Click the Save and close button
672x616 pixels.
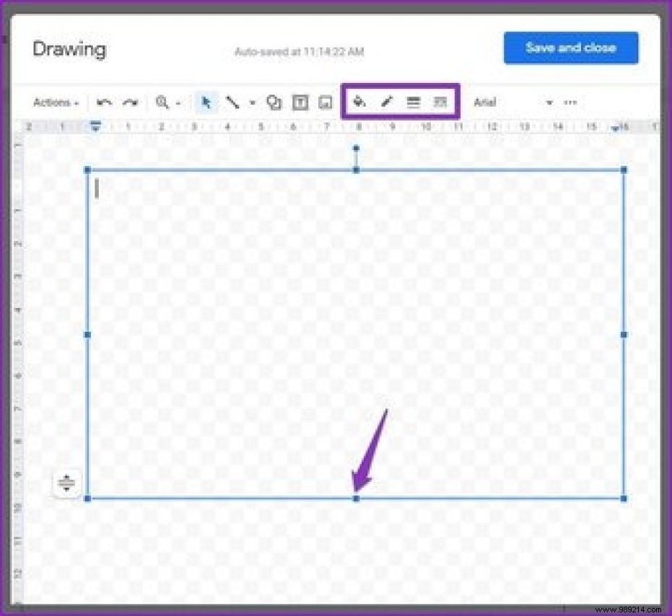(571, 48)
